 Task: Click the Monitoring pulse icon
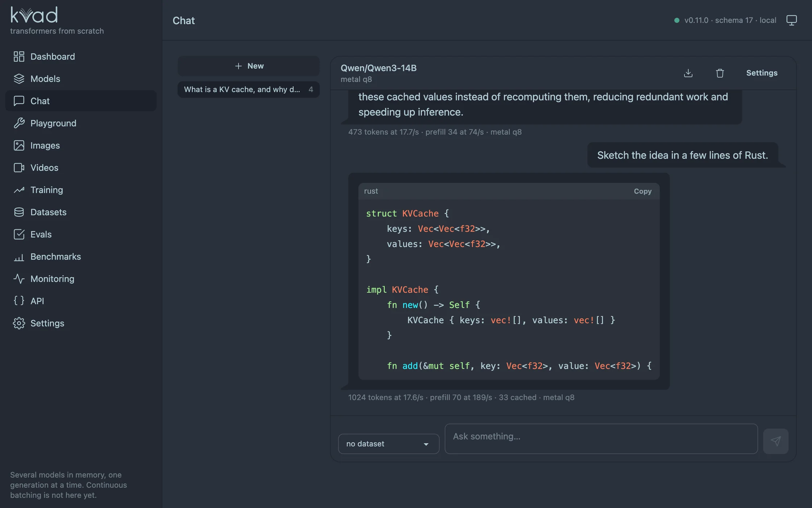pyautogui.click(x=19, y=279)
